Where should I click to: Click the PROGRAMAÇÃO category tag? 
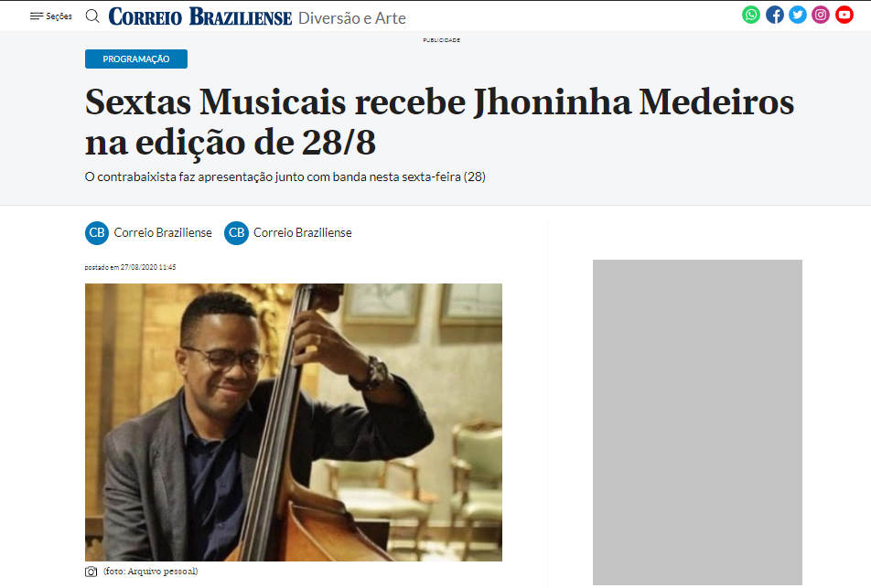click(136, 59)
